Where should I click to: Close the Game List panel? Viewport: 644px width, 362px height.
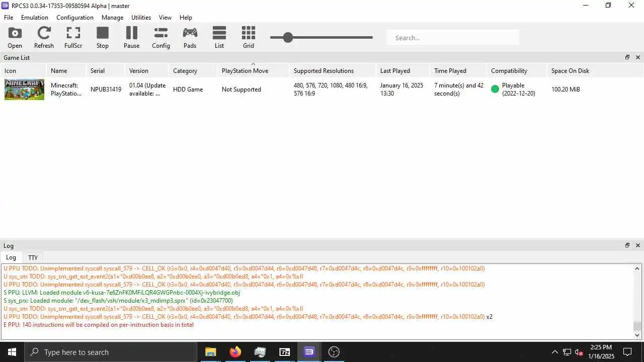coord(638,57)
